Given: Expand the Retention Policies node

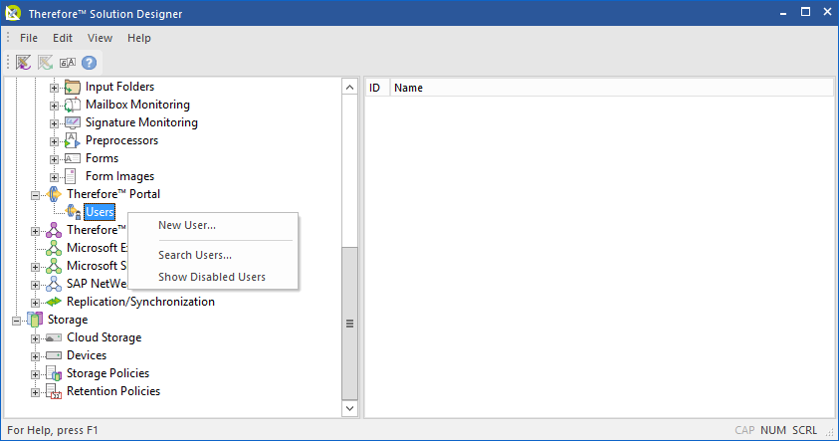Looking at the screenshot, I should [x=35, y=392].
